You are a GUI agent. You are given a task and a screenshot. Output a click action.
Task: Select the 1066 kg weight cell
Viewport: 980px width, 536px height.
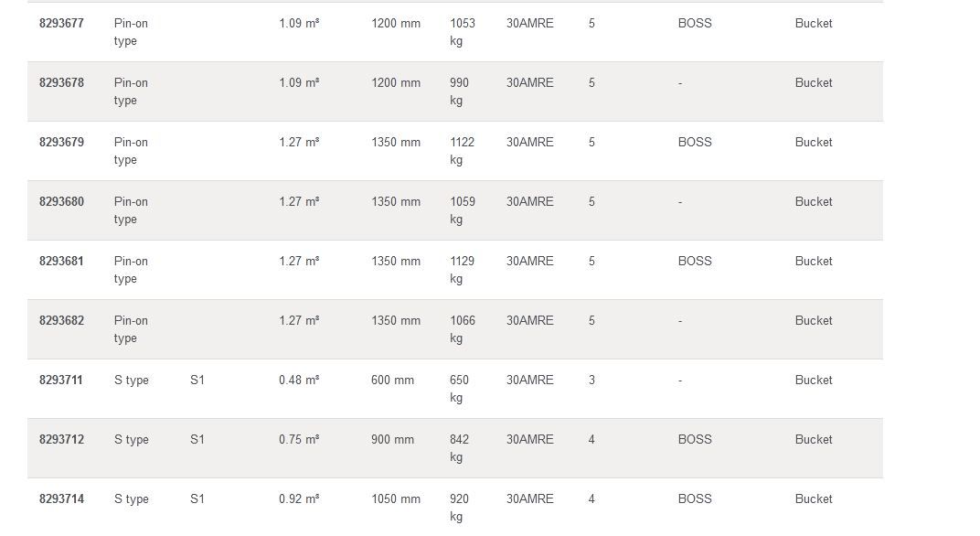(463, 329)
